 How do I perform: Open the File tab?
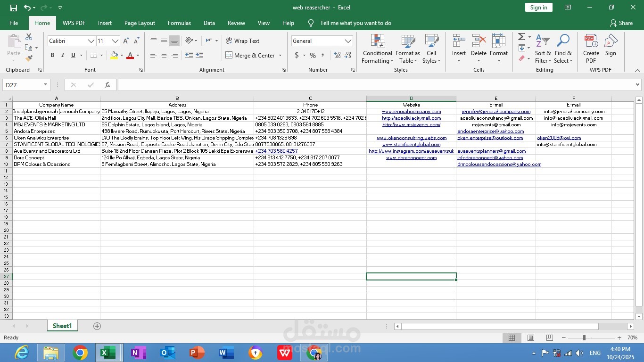14,23
